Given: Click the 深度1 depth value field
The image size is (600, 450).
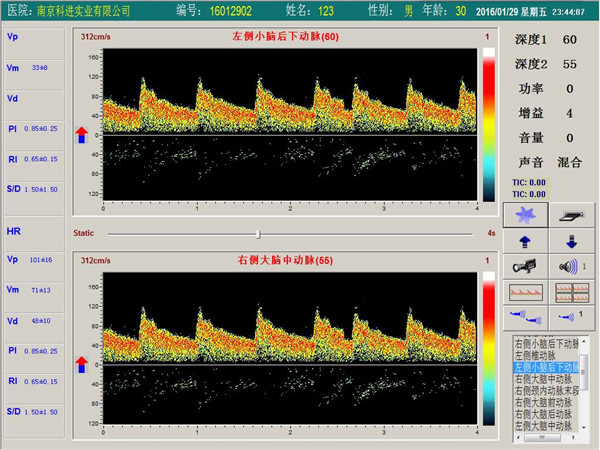Looking at the screenshot, I should (x=569, y=39).
